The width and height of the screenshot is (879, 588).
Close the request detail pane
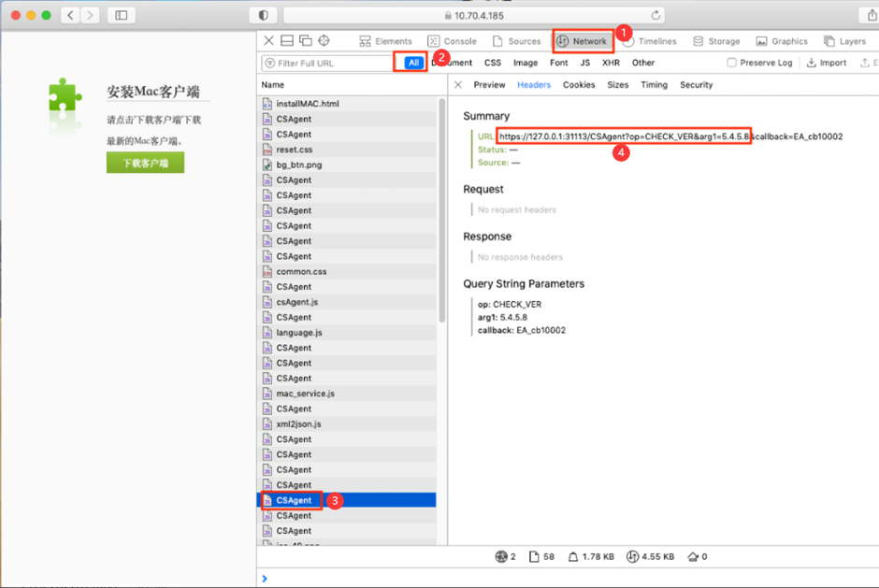click(x=458, y=85)
